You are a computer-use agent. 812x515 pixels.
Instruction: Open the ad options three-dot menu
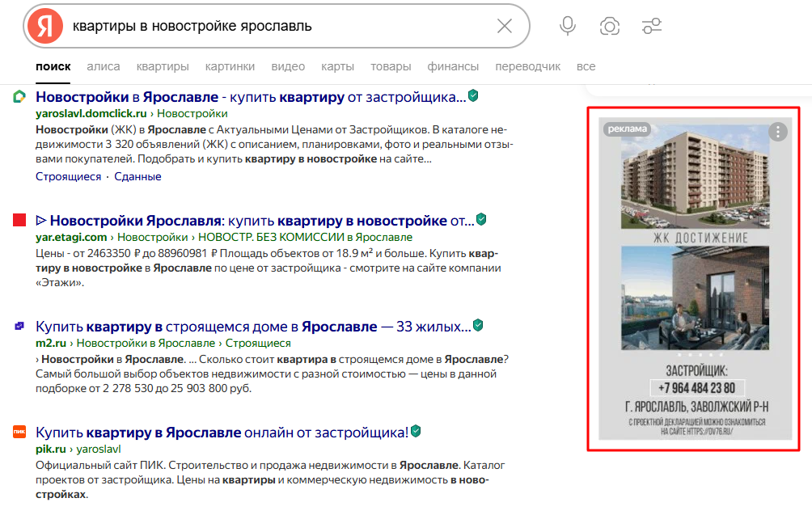(777, 132)
